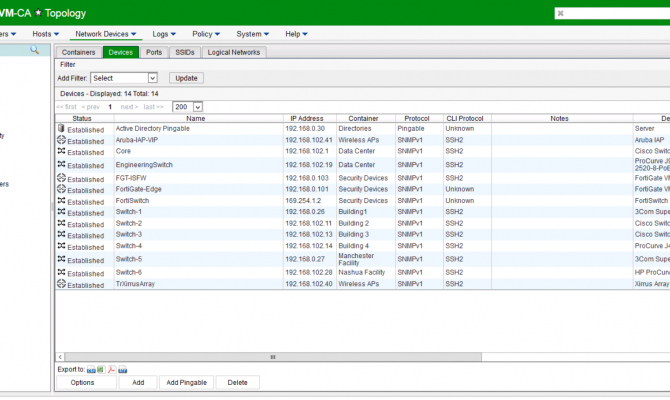The image size is (670, 400).
Task: Click the magnifier search icon in left panel
Action: pos(34,50)
